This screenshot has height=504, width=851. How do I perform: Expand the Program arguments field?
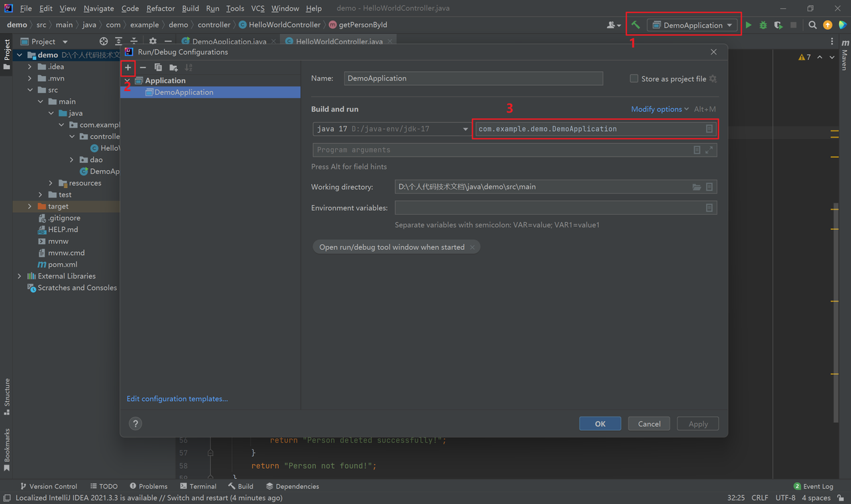click(709, 150)
